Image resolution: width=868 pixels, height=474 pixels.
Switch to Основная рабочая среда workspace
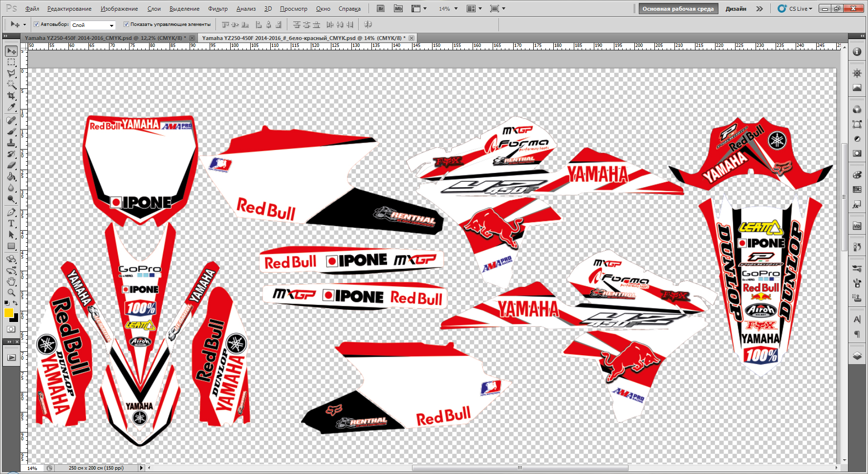click(678, 9)
